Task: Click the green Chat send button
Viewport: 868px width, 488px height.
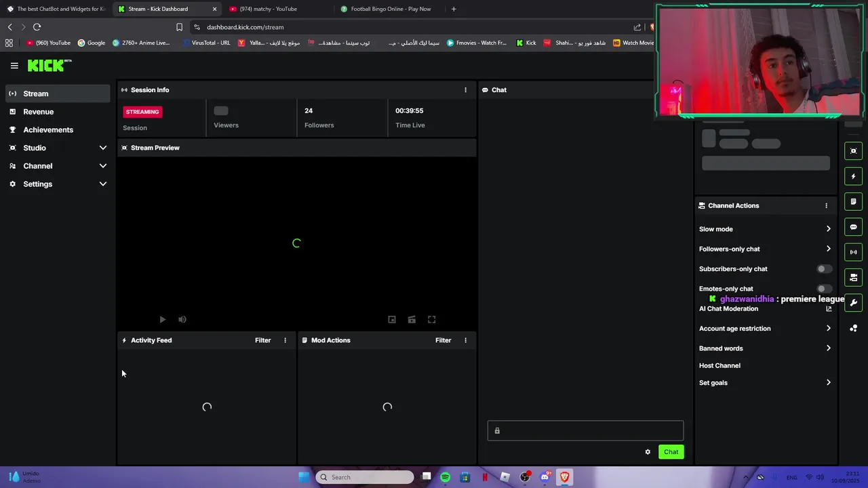Action: pyautogui.click(x=671, y=452)
